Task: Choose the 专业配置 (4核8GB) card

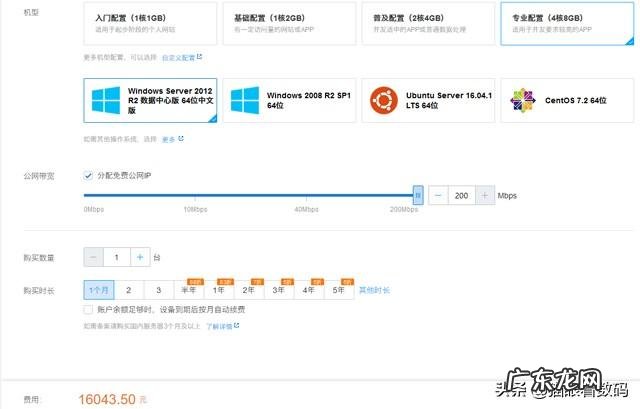Action: point(567,23)
